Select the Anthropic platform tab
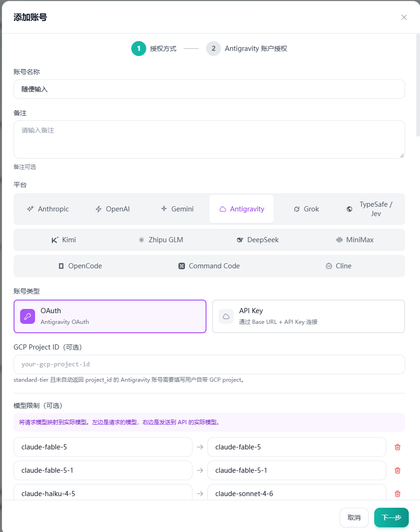This screenshot has height=532, width=420. (x=48, y=209)
